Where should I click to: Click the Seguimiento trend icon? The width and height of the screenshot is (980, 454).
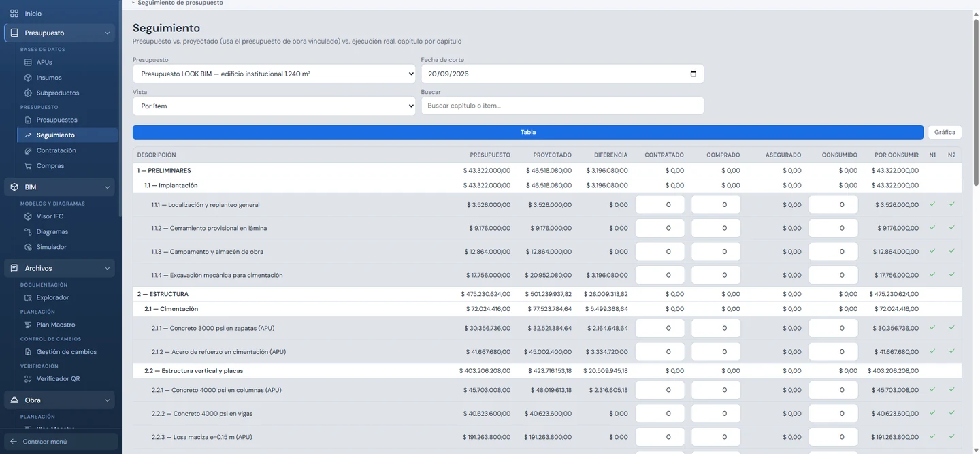tap(28, 135)
